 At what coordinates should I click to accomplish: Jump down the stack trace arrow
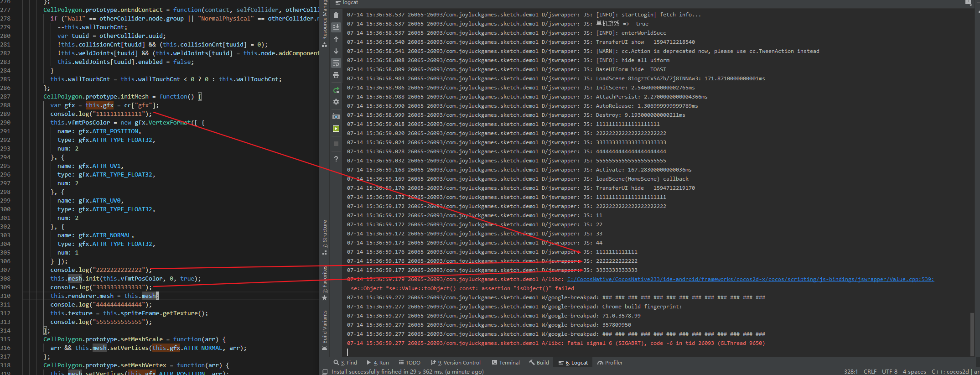(x=336, y=51)
